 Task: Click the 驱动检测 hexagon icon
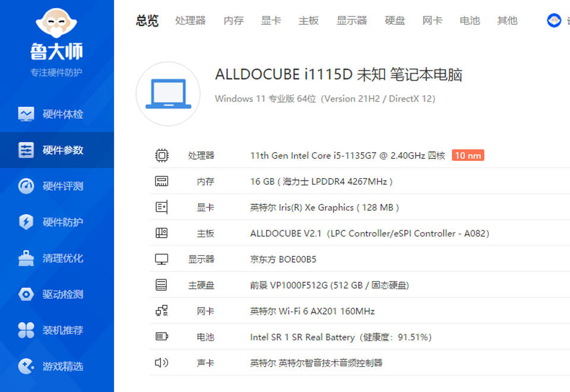tap(26, 294)
